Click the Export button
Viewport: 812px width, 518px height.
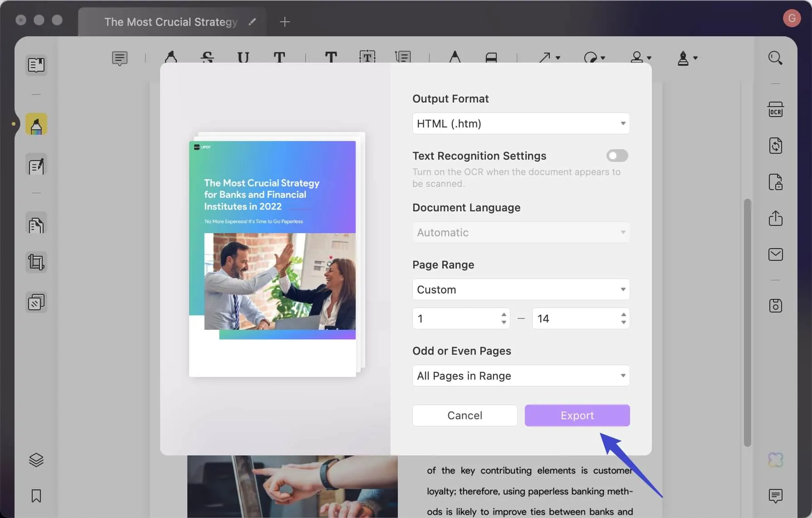click(577, 415)
